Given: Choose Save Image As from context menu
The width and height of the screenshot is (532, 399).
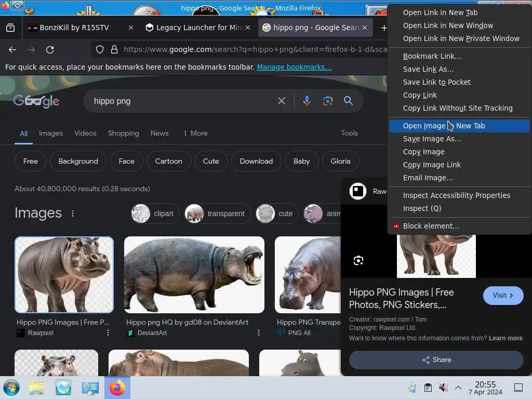Looking at the screenshot, I should coord(459,139).
